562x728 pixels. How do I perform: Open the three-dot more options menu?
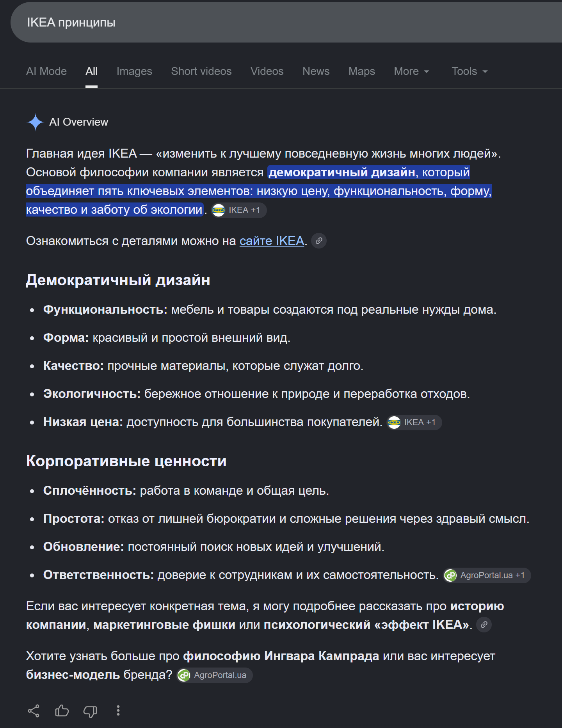pos(118,710)
